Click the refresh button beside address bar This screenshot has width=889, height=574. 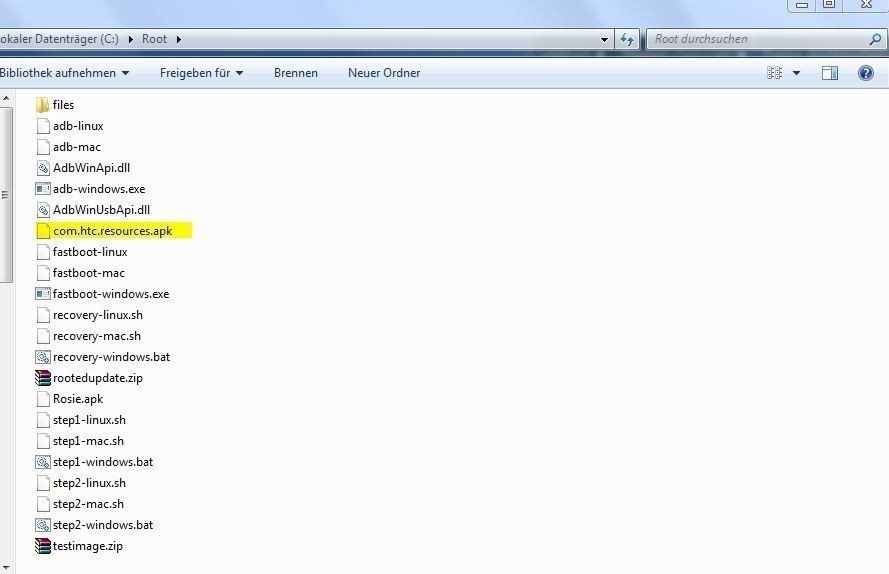click(x=627, y=39)
